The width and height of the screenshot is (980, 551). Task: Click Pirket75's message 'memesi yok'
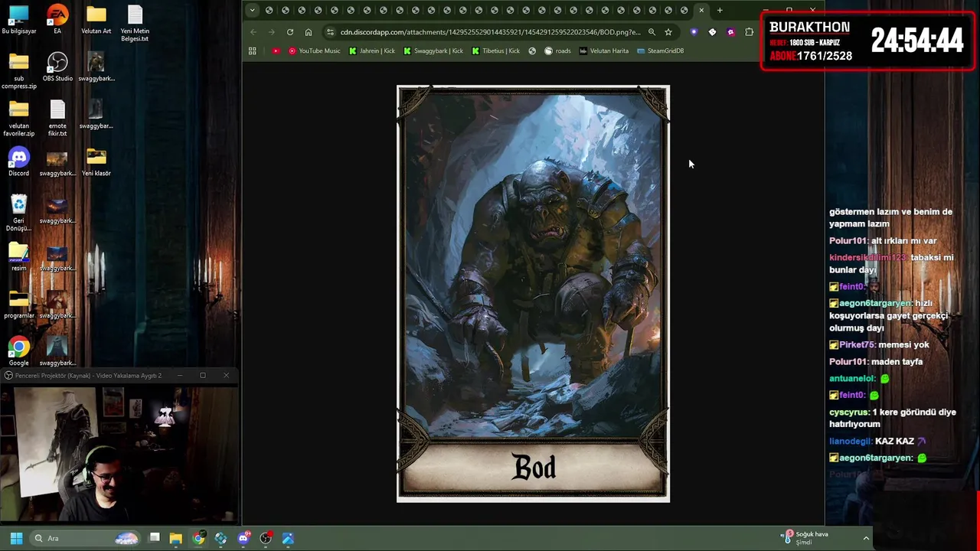coord(879,344)
